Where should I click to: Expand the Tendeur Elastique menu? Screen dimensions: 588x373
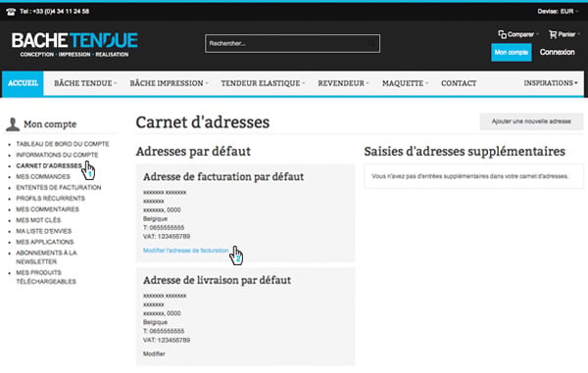click(x=263, y=83)
